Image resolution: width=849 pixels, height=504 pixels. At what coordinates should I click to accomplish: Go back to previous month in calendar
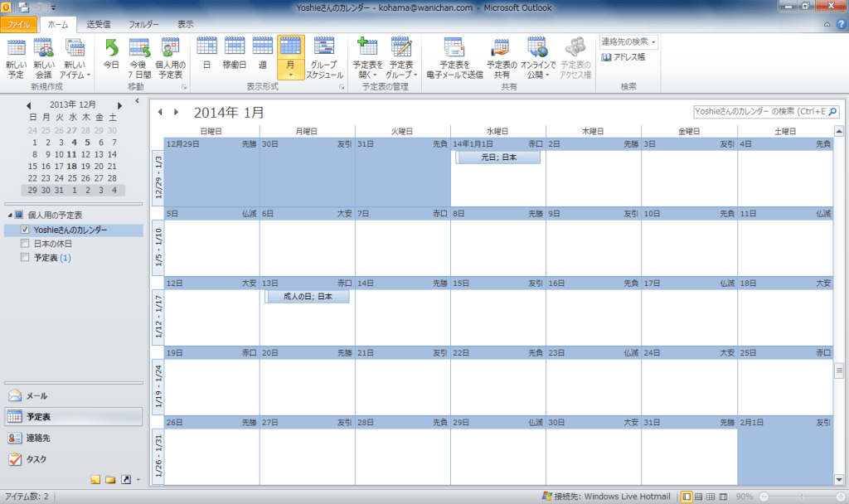pyautogui.click(x=160, y=112)
